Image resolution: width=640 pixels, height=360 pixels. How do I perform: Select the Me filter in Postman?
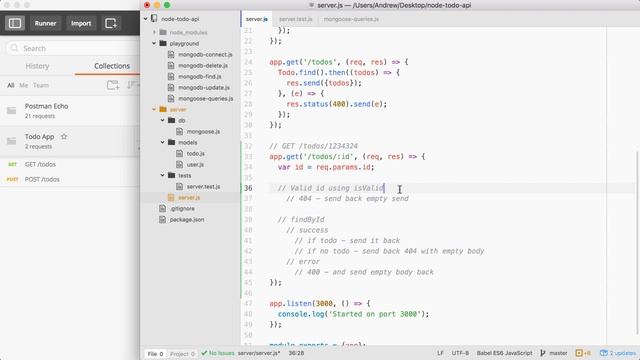pyautogui.click(x=24, y=85)
